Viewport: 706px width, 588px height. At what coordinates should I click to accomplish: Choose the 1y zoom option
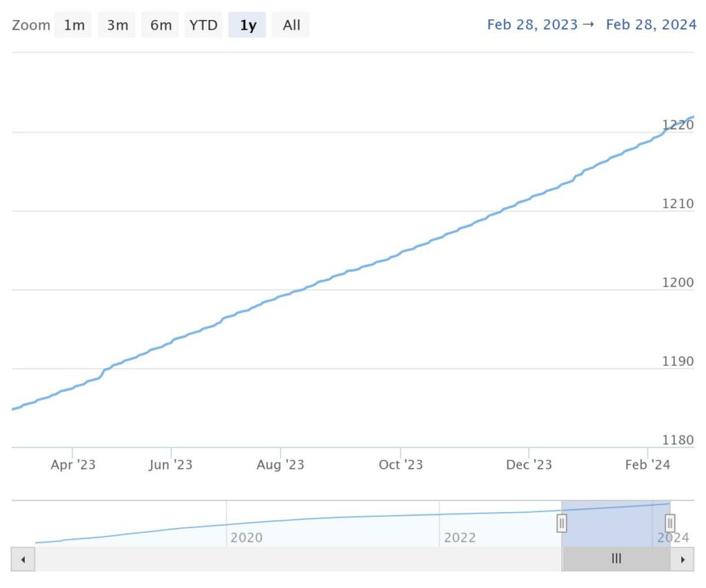pyautogui.click(x=248, y=25)
